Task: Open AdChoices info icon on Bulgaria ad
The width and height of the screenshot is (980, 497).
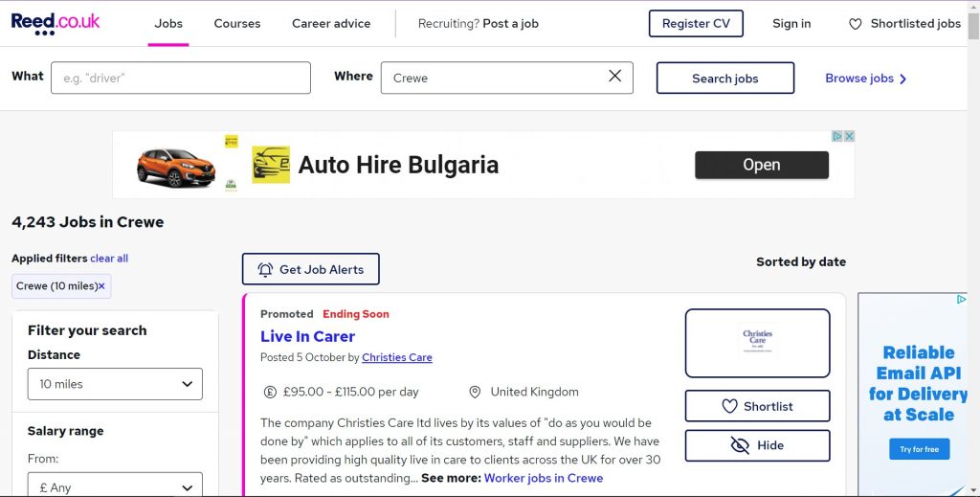Action: coord(837,136)
